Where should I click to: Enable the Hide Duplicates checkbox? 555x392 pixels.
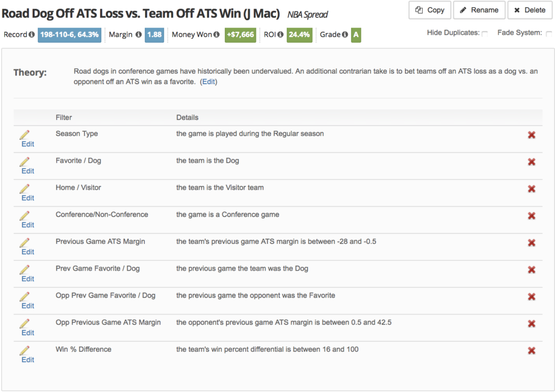tap(485, 34)
